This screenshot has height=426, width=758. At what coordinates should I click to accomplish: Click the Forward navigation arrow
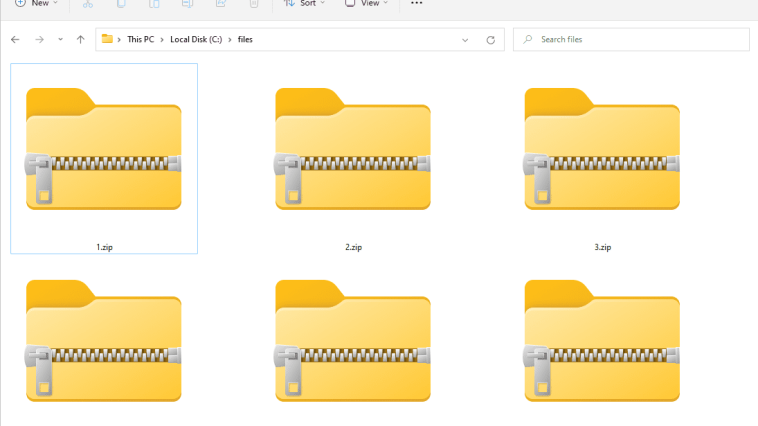[40, 40]
